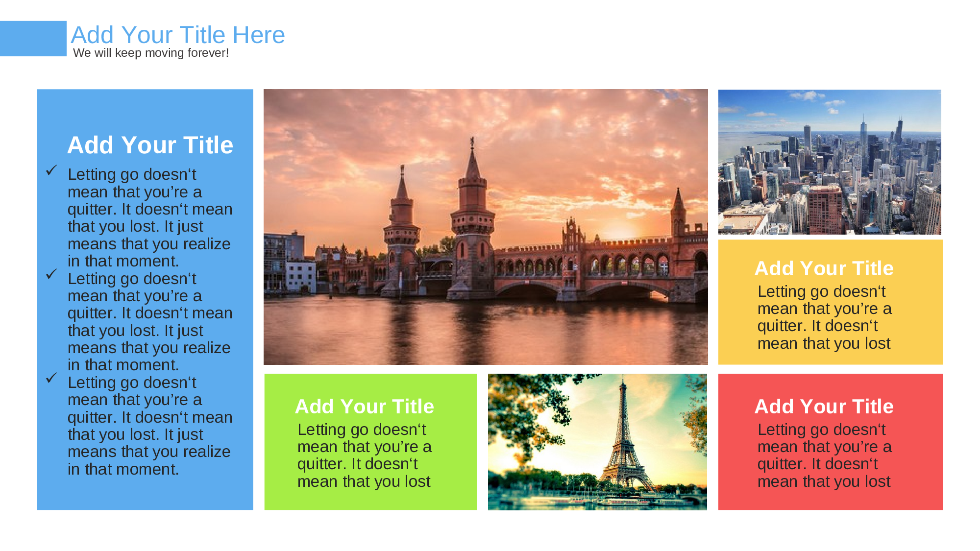Click first bullet paragraph in blue panel

[x=149, y=217]
